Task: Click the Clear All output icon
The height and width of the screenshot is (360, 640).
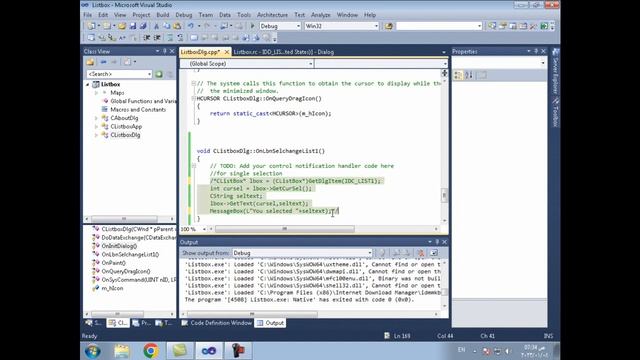Action: click(420, 253)
